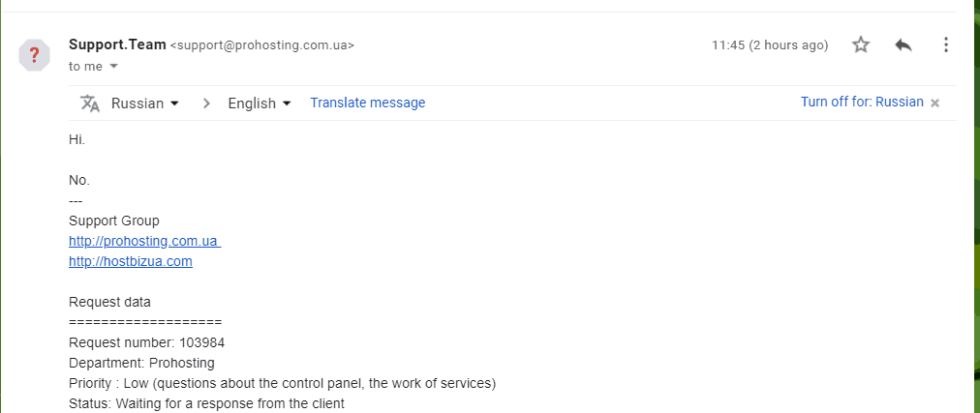Expand recipient details next to 'to me'
Viewport: 980px width, 413px height.
(x=113, y=66)
